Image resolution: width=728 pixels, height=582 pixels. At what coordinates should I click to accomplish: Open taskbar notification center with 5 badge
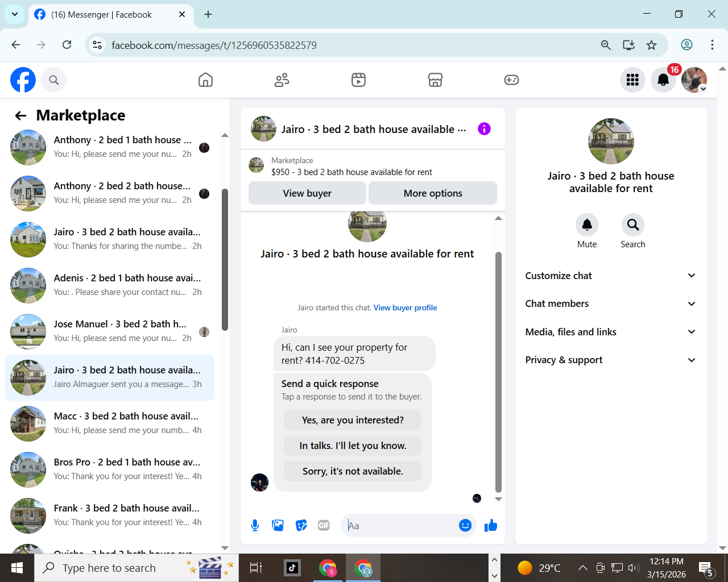point(706,568)
